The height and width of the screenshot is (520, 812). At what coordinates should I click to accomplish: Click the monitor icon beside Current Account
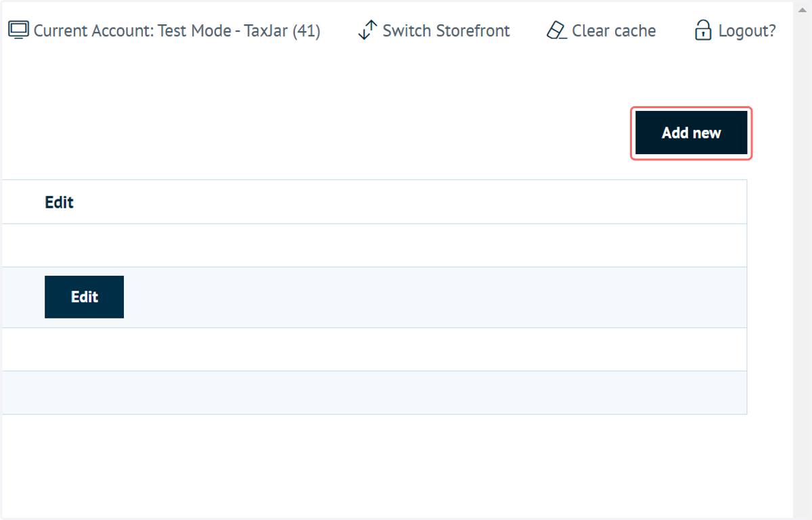pos(18,30)
